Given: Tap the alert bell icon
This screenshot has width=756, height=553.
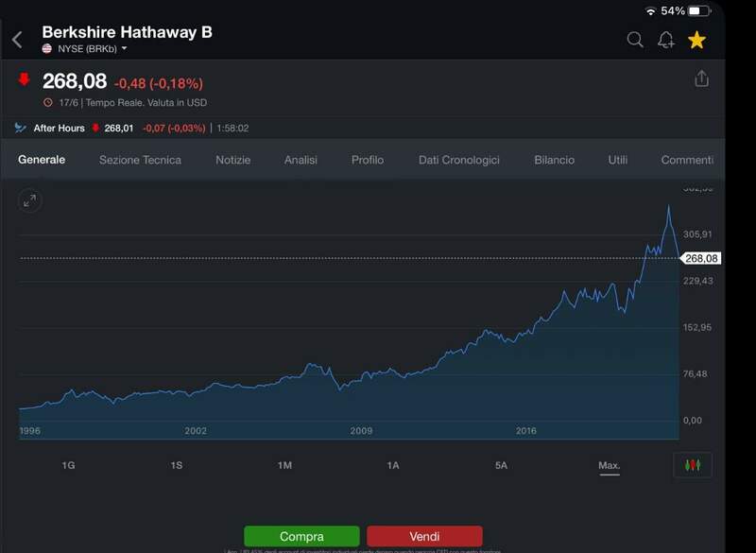Looking at the screenshot, I should pyautogui.click(x=666, y=40).
